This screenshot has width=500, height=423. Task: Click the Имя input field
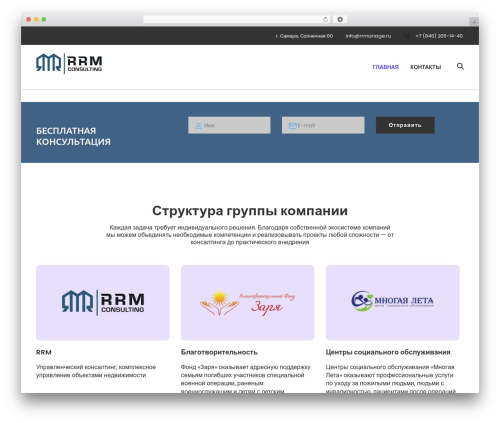coord(229,125)
